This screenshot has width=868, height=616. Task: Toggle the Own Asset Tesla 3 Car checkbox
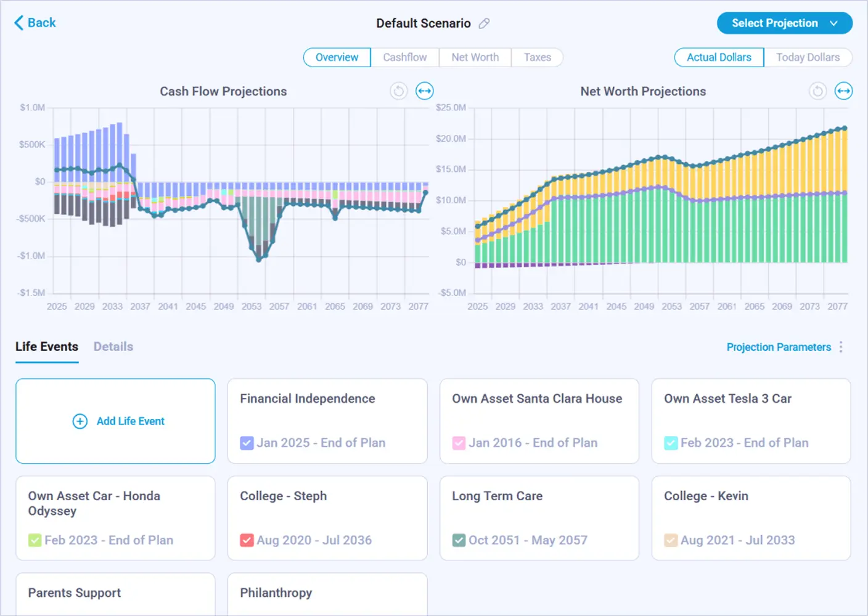pos(671,443)
